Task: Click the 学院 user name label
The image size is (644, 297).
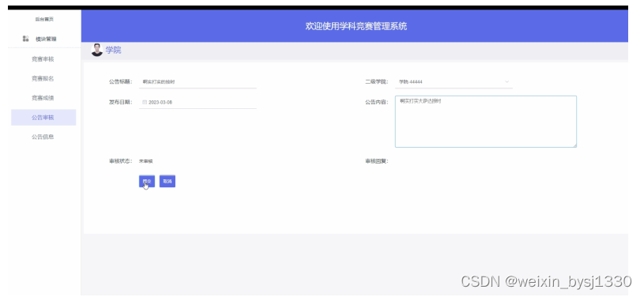Action: coord(113,51)
